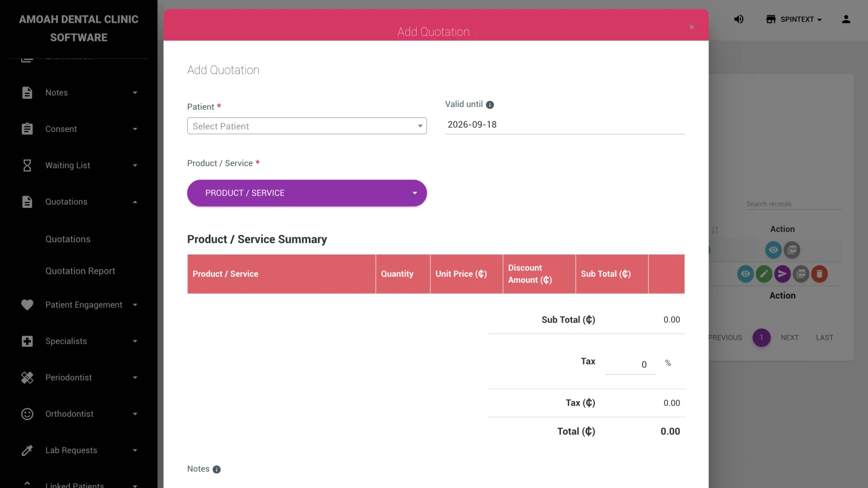The image size is (868, 488).
Task: Click the Search records field
Action: coord(794,204)
